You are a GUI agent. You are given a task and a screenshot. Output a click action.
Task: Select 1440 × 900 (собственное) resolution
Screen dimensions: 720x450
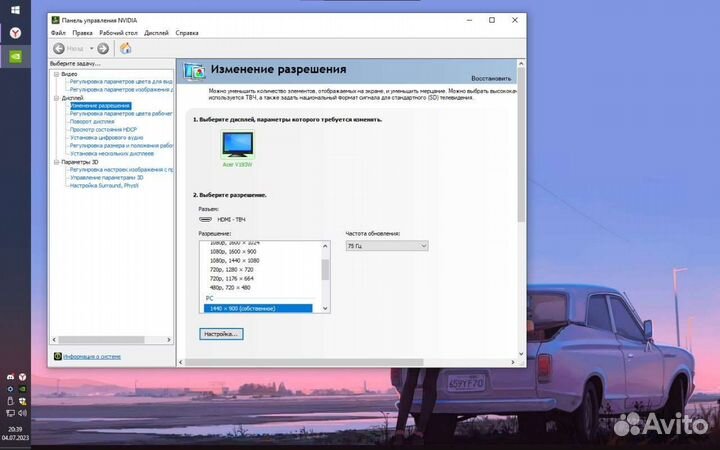259,309
